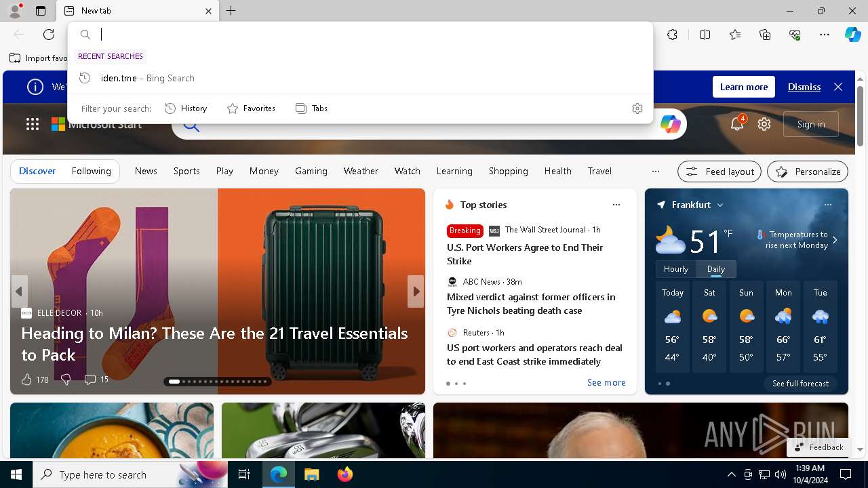Dismiss the notification banner link
The image size is (868, 488).
click(x=804, y=87)
